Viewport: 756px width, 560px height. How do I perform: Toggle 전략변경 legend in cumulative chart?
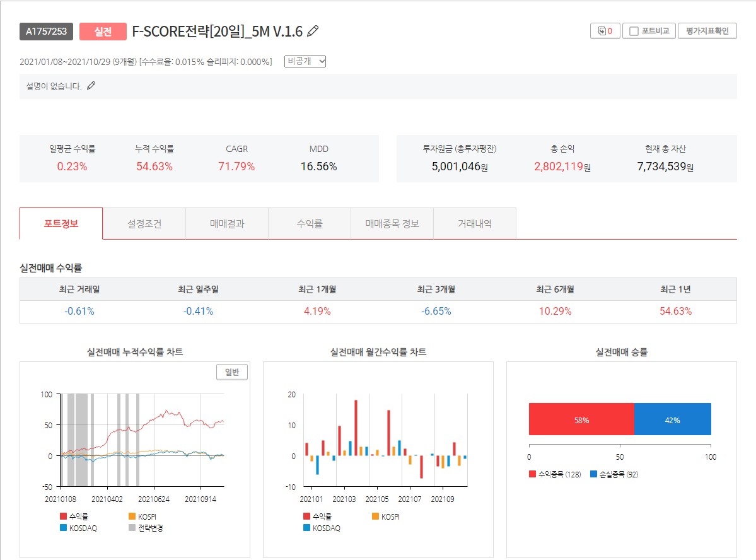tap(146, 528)
